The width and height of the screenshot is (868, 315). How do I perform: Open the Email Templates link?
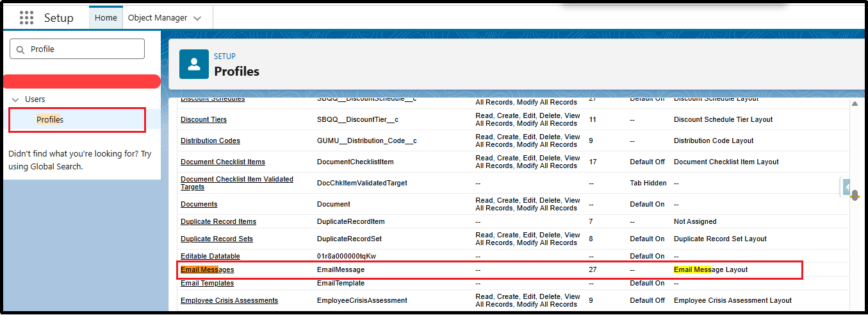(x=207, y=284)
